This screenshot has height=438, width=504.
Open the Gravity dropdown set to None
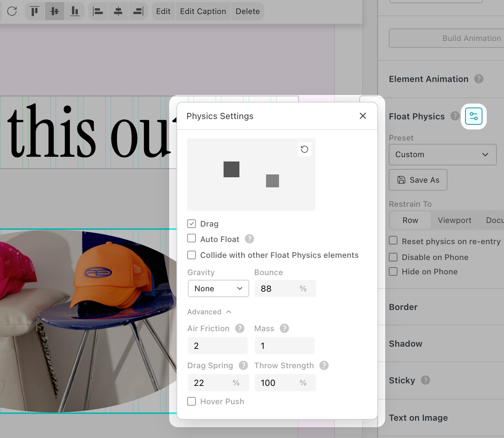[x=219, y=288]
